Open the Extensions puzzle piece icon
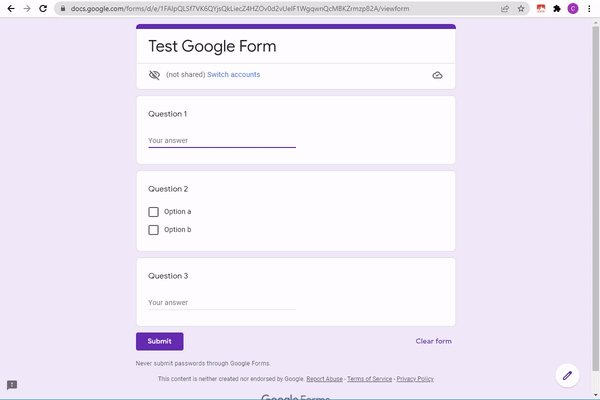This screenshot has height=400, width=600. (557, 8)
